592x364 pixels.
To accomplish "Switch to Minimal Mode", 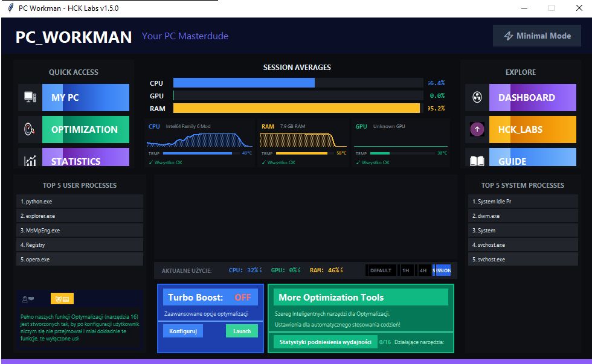I will [x=536, y=36].
